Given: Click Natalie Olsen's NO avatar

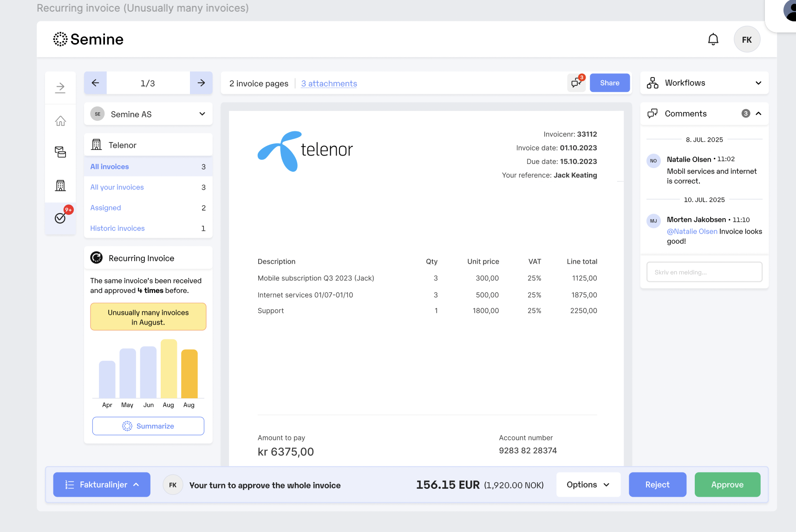Looking at the screenshot, I should pyautogui.click(x=653, y=161).
